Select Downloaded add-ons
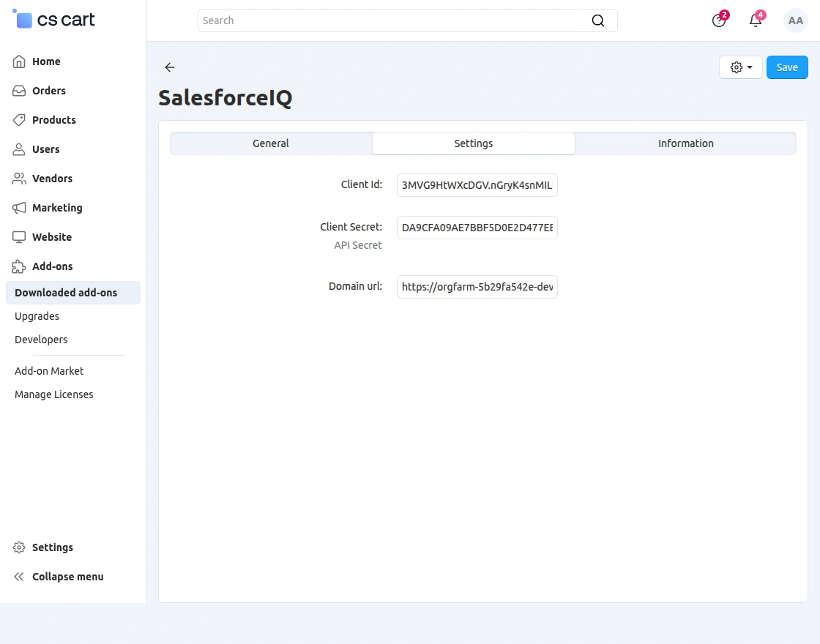This screenshot has height=644, width=820. tap(73, 293)
